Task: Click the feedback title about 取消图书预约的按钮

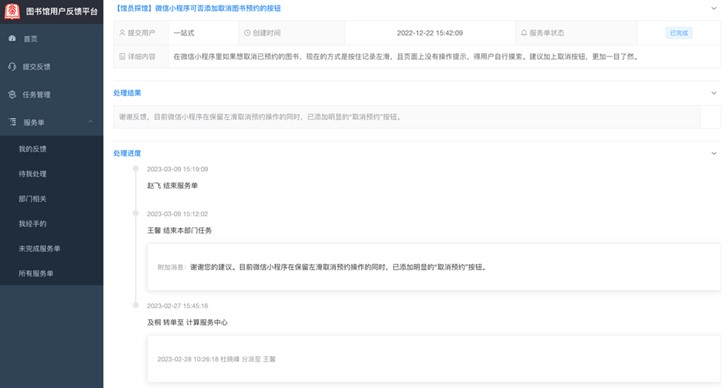Action: [x=197, y=8]
